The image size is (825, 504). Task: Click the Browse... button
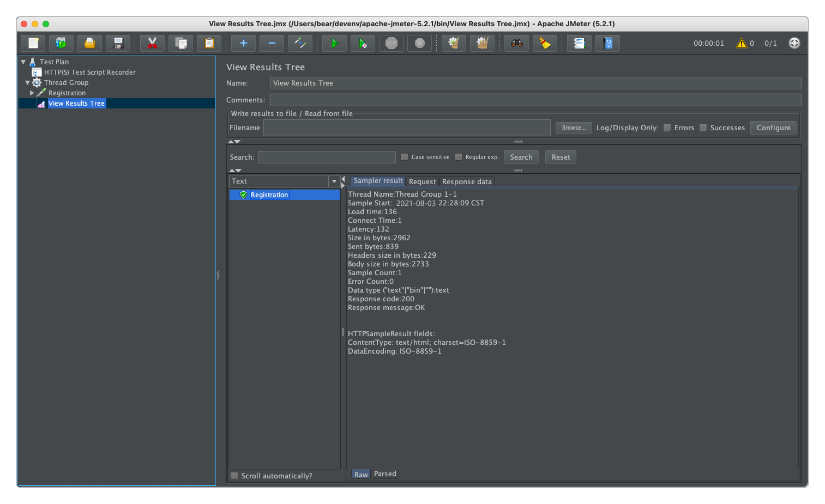pos(574,127)
